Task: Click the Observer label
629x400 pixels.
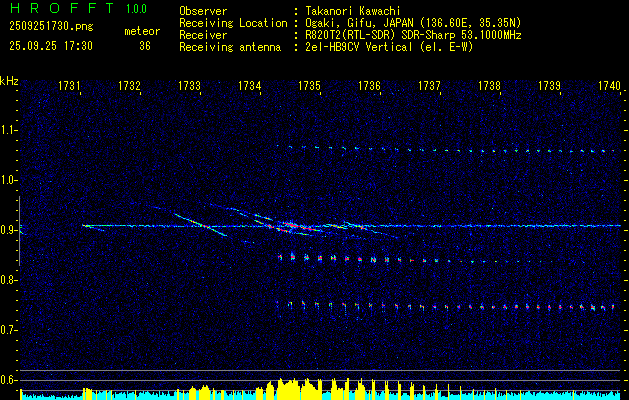Action: click(203, 11)
